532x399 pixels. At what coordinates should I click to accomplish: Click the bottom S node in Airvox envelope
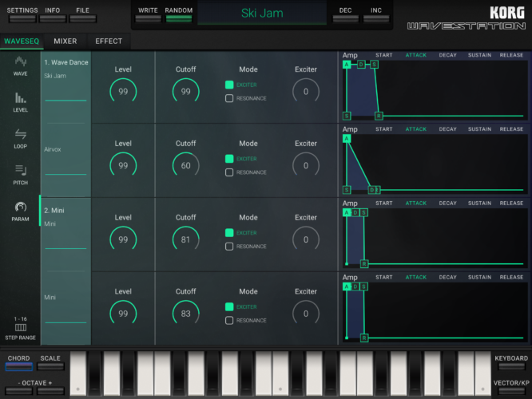[347, 190]
